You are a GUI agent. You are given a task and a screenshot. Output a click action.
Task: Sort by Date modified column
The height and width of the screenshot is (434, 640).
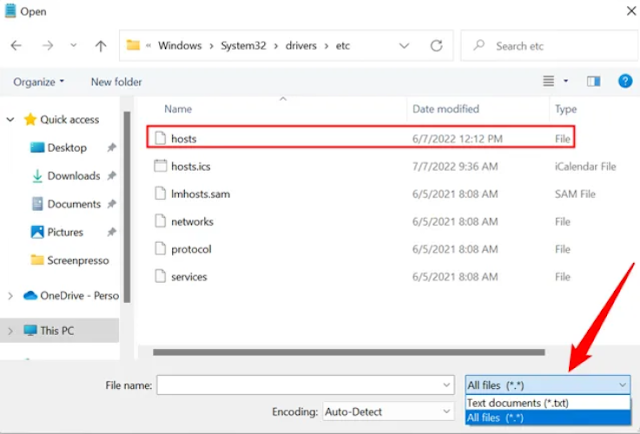coord(446,109)
